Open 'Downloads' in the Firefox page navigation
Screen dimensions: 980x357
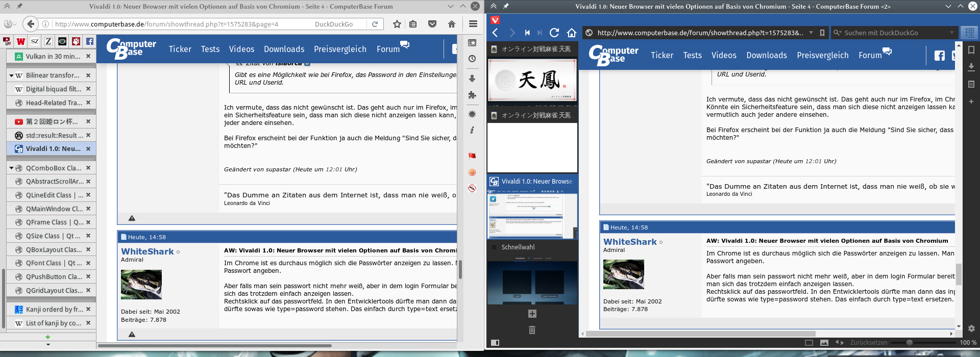tap(284, 49)
